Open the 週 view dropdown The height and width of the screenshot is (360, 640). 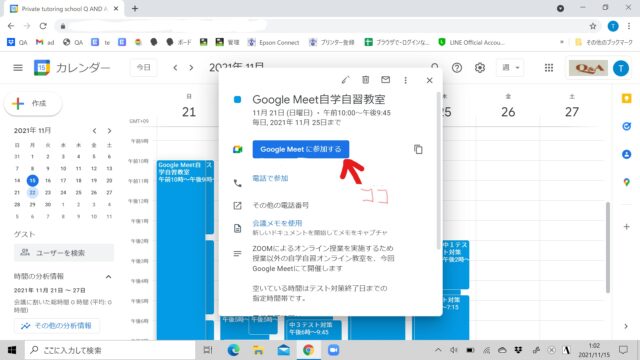click(510, 68)
